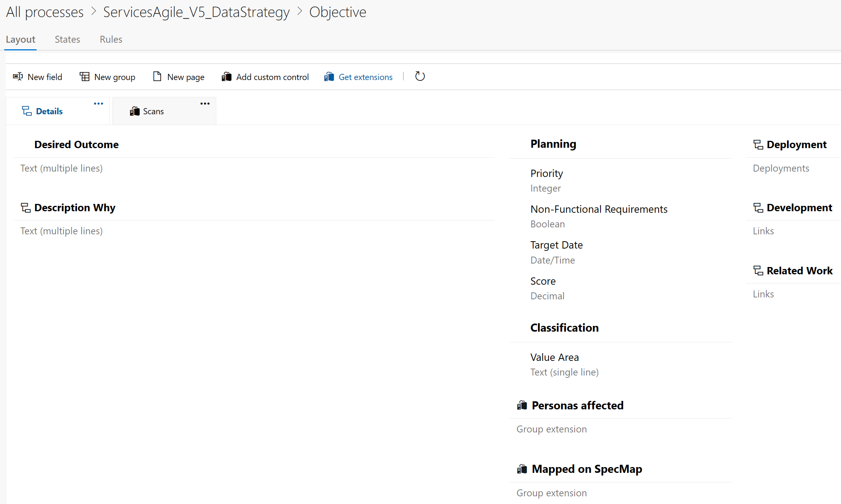841x504 pixels.
Task: Click the inherited icon next to Description Why
Action: [x=25, y=207]
